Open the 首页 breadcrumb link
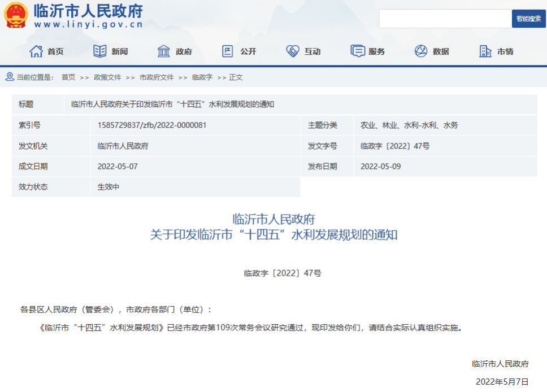The width and height of the screenshot is (547, 392). pos(68,77)
